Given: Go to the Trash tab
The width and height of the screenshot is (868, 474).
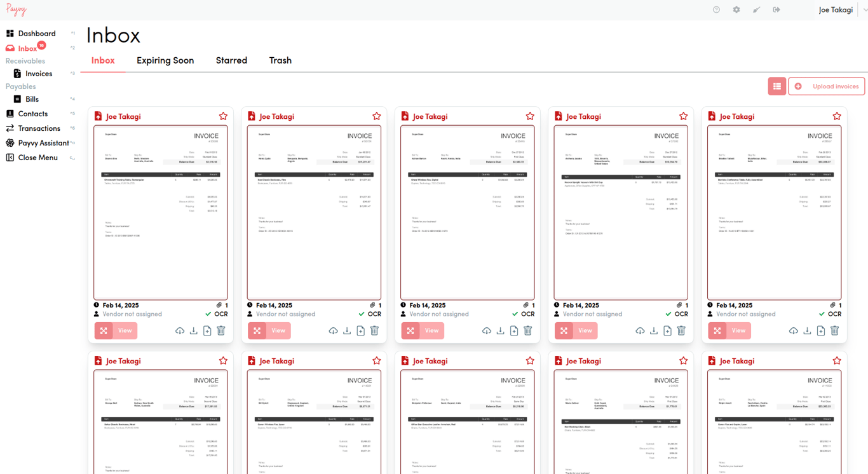Looking at the screenshot, I should click(x=280, y=60).
